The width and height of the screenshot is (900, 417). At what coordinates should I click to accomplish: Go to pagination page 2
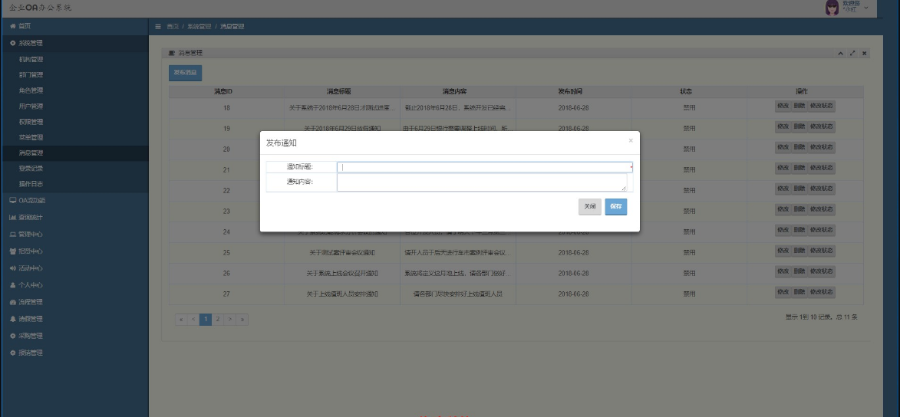pyautogui.click(x=218, y=319)
